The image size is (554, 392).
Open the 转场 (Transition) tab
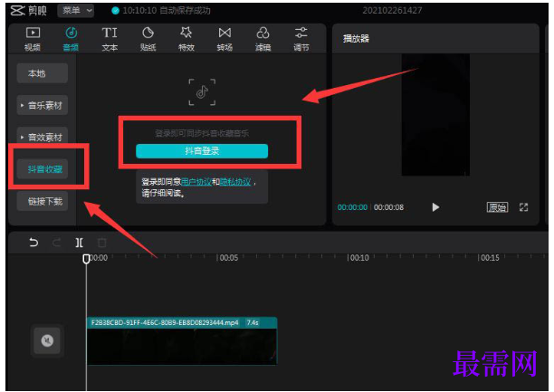point(224,39)
